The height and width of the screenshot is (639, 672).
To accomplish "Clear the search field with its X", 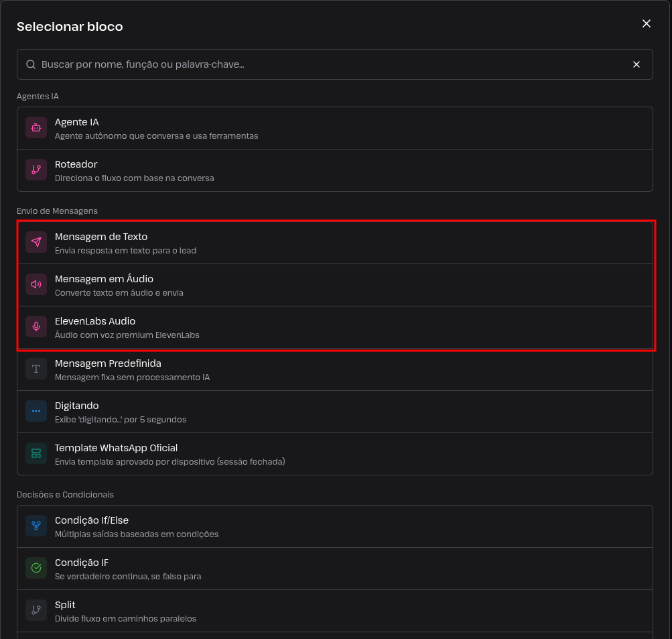I will (636, 64).
